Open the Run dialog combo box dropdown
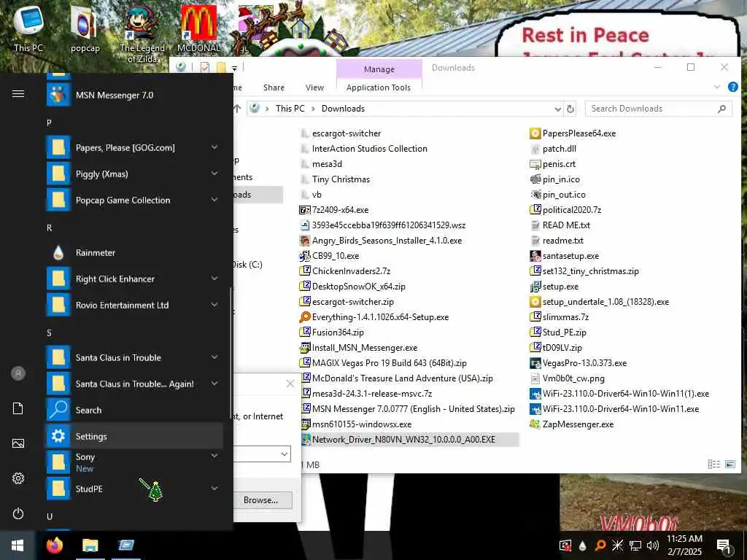This screenshot has height=560, width=747. pos(285,454)
